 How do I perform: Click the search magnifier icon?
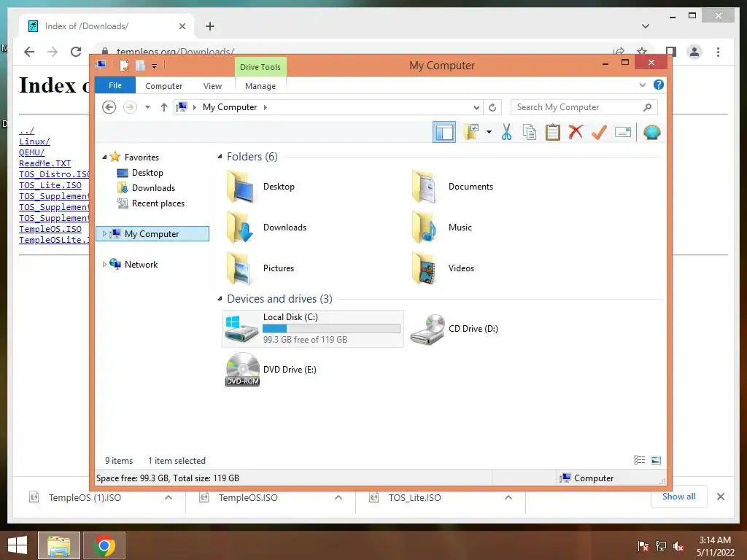point(647,107)
